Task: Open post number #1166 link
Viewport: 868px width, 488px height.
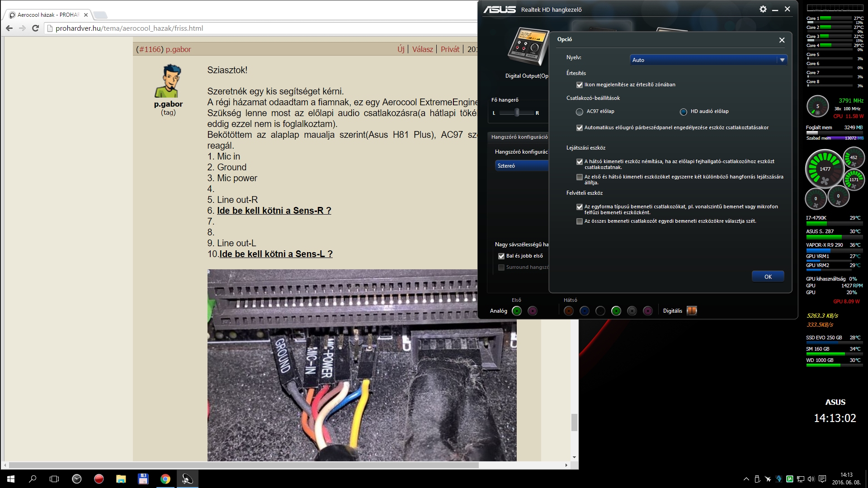Action: [150, 49]
